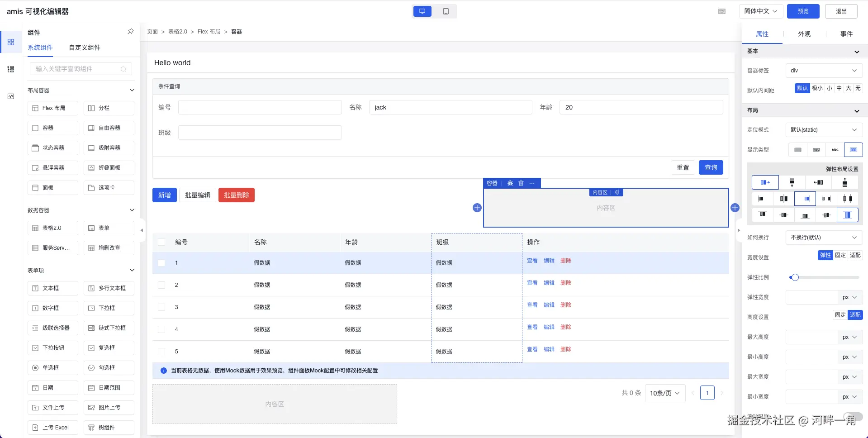The height and width of the screenshot is (438, 868).
Task: Collapse the 布局容器 component group
Action: pyautogui.click(x=132, y=90)
